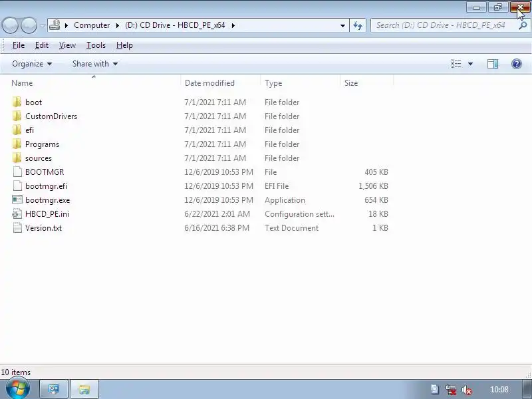Screen dimensions: 532x399
Task: Click the Forward navigation arrow button
Action: [x=29, y=25]
